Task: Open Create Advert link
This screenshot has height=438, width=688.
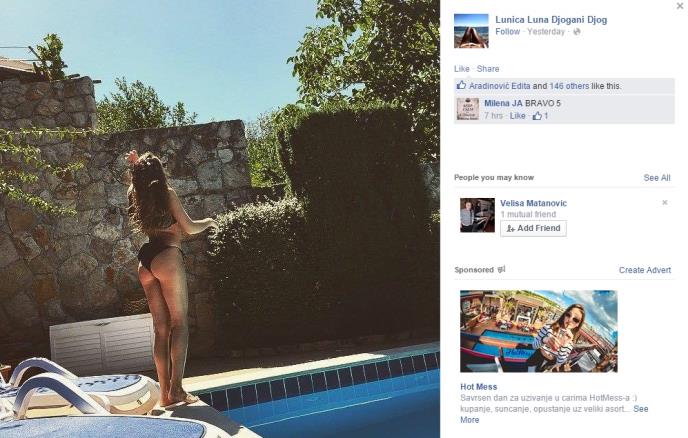Action: 645,270
